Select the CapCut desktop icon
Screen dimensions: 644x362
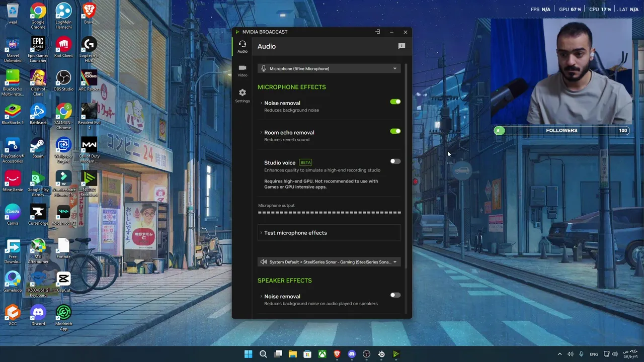(x=63, y=282)
